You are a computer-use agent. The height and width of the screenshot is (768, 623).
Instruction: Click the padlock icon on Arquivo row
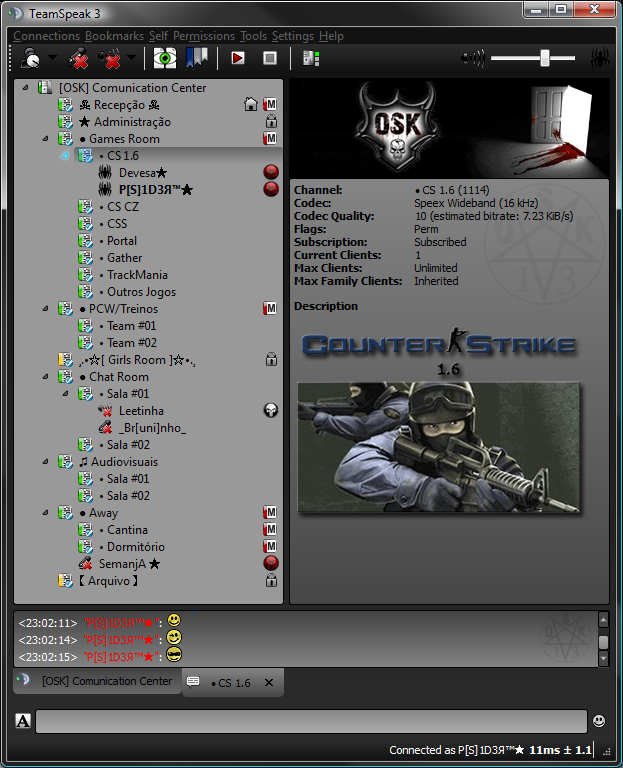271,580
